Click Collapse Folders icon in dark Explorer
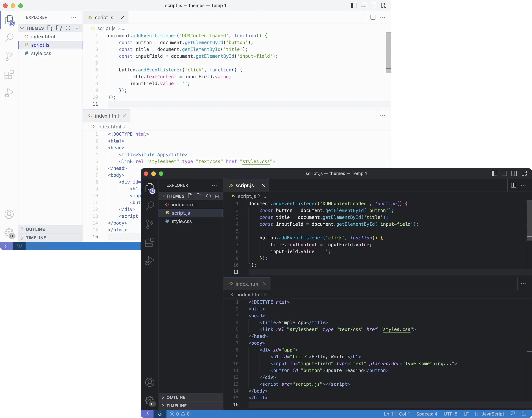 click(218, 196)
